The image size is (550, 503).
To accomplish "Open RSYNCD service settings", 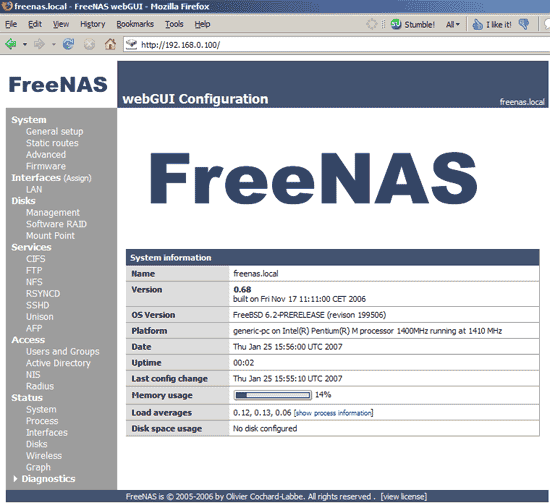I will (43, 294).
